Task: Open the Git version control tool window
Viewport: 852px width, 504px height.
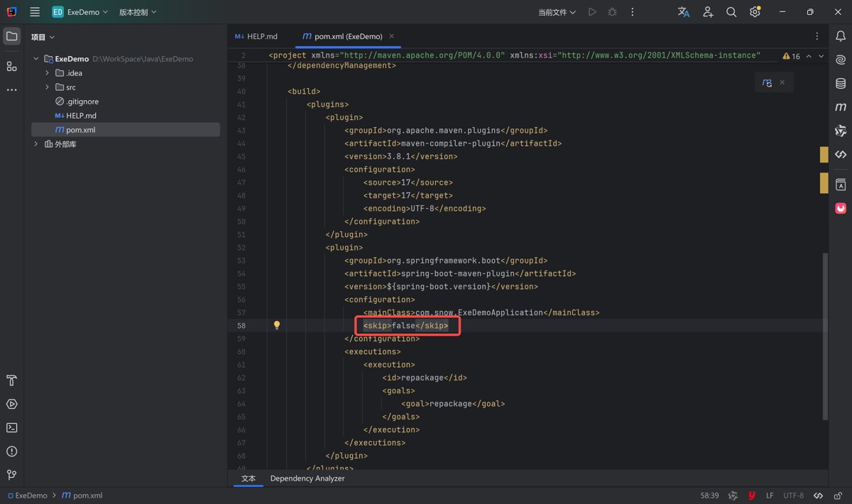Action: [11, 475]
